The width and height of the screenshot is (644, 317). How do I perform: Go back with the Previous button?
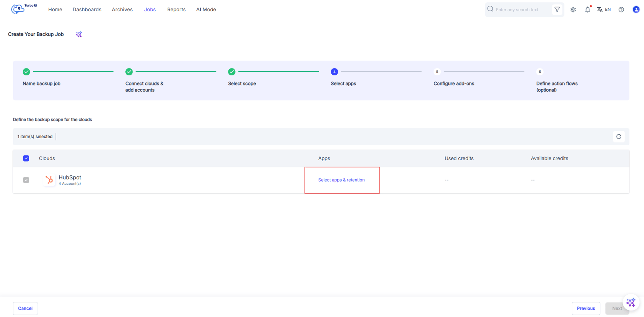586,309
